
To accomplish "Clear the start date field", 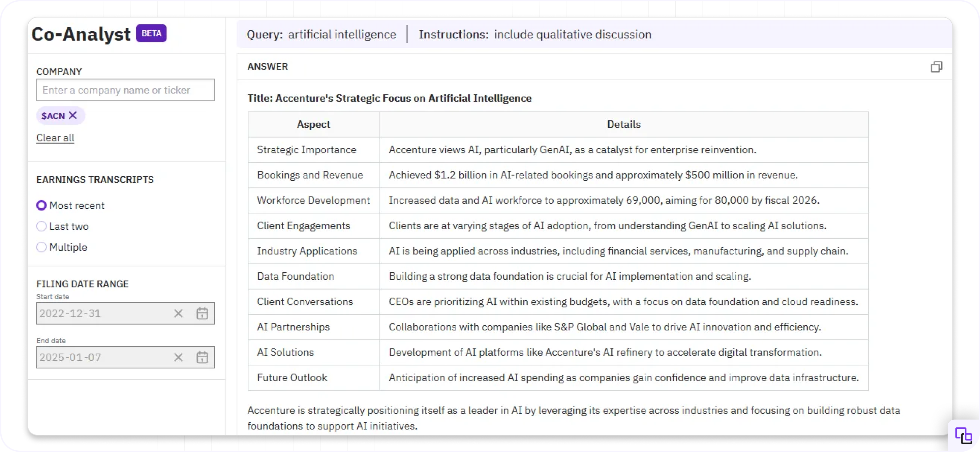I will click(x=178, y=313).
